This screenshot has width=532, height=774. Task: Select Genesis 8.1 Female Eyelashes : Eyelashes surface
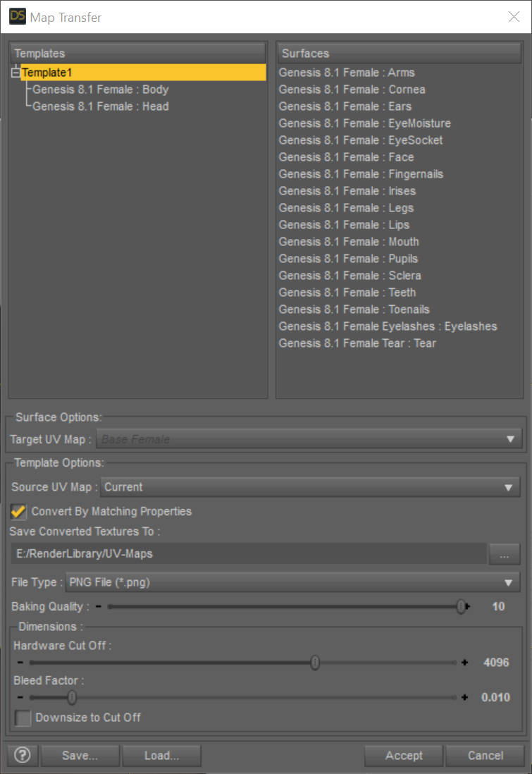tap(388, 326)
